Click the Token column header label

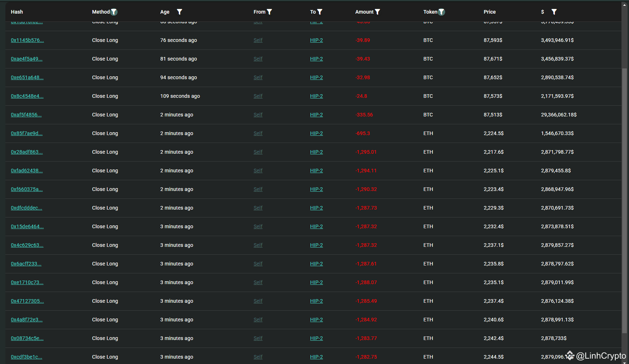tap(430, 12)
